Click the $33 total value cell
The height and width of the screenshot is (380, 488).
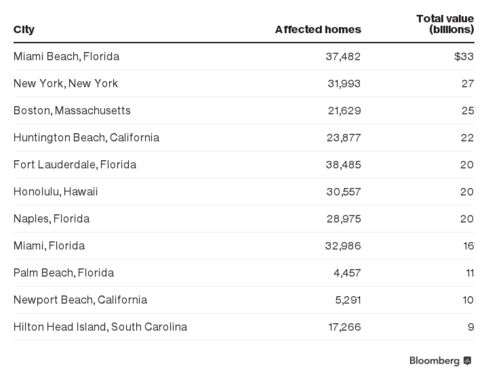point(464,56)
